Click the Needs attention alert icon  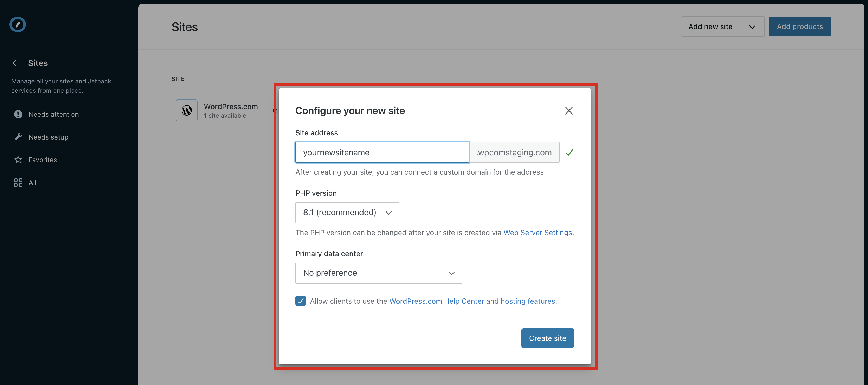(18, 114)
